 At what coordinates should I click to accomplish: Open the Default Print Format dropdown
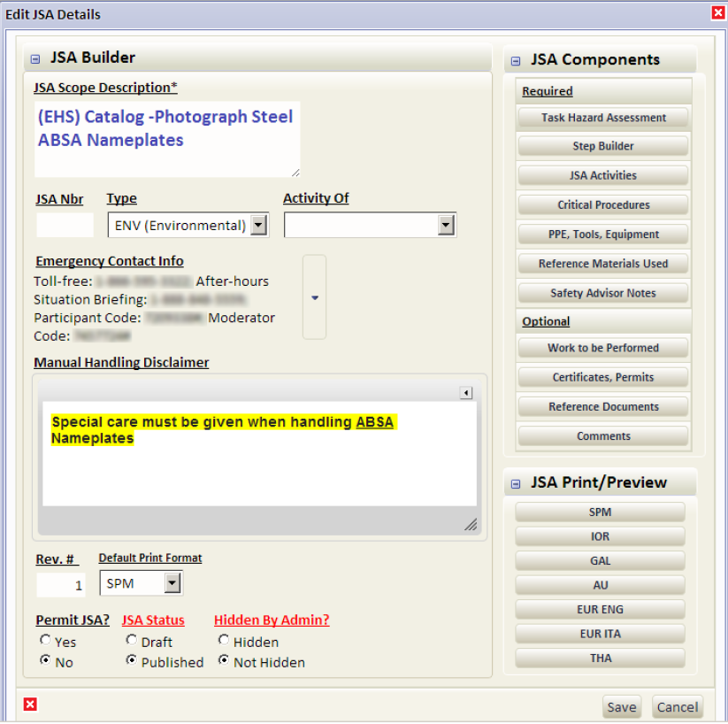click(x=172, y=582)
